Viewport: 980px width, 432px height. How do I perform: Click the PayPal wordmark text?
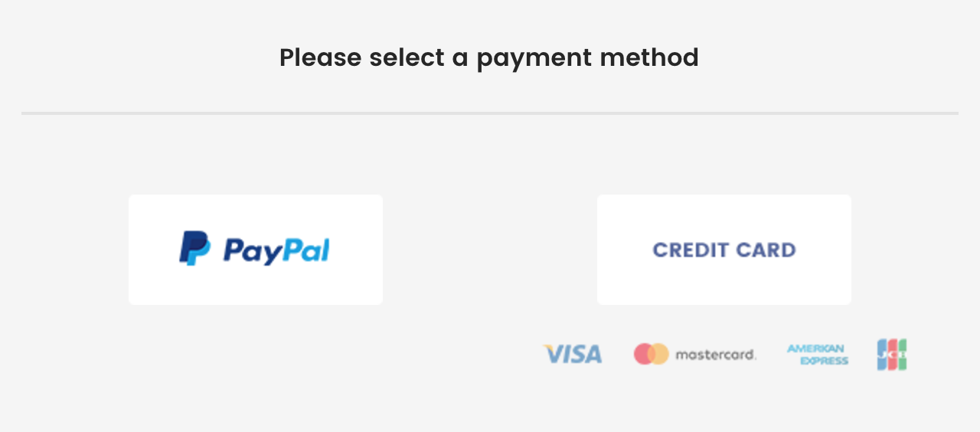pos(276,250)
